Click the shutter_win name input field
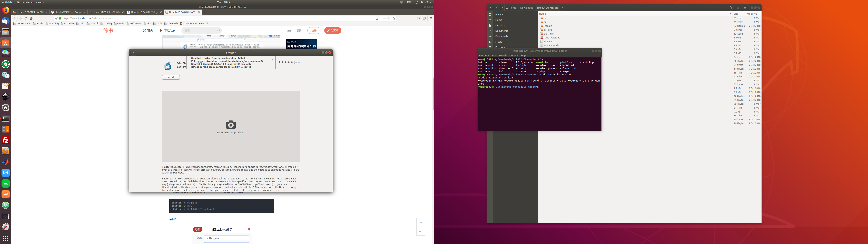The width and height of the screenshot is (868, 244). [x=226, y=238]
